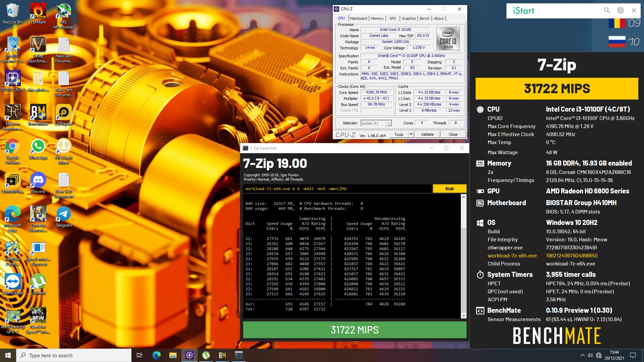Click the Tools button in CPU-Z
Viewport: 644px width, 362px height.
click(x=399, y=134)
